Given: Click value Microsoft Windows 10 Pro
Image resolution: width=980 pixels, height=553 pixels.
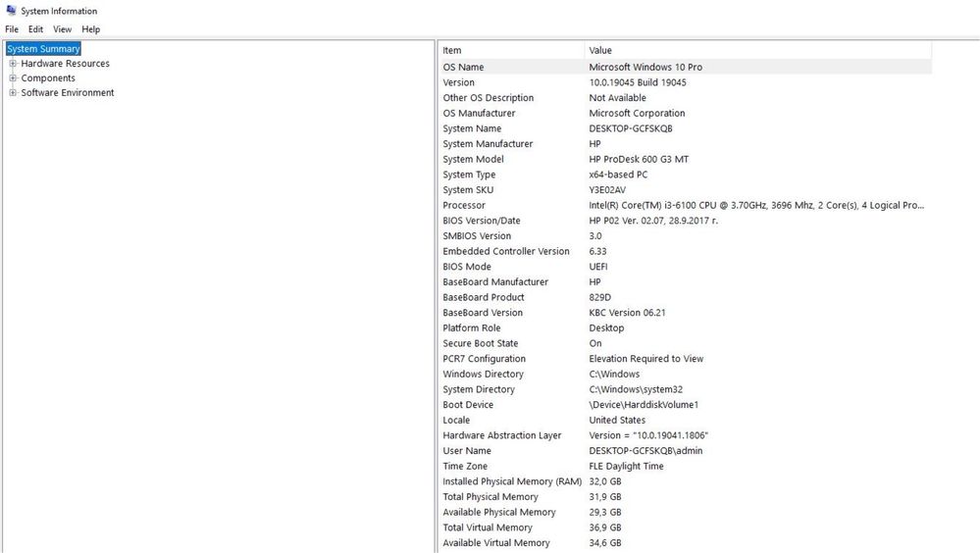Looking at the screenshot, I should pyautogui.click(x=645, y=67).
